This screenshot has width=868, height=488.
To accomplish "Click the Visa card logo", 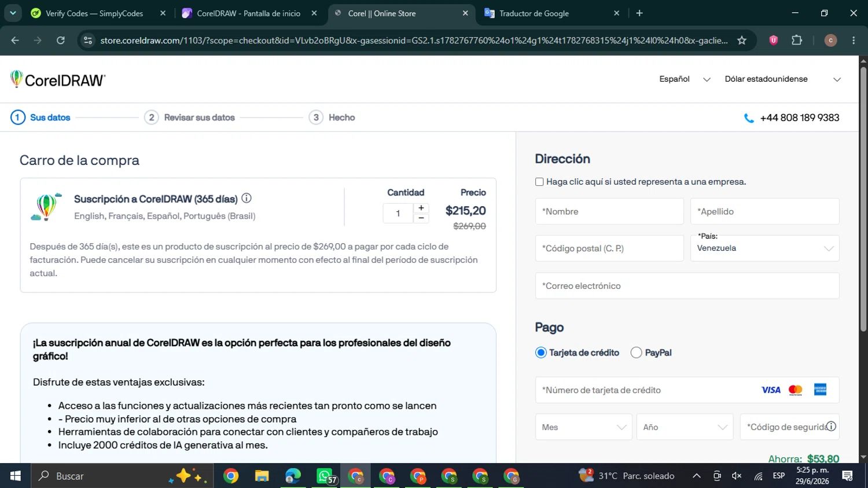I will (x=771, y=390).
